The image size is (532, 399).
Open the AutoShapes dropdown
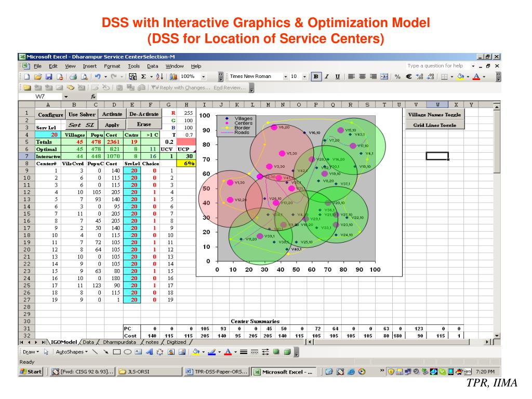(72, 352)
